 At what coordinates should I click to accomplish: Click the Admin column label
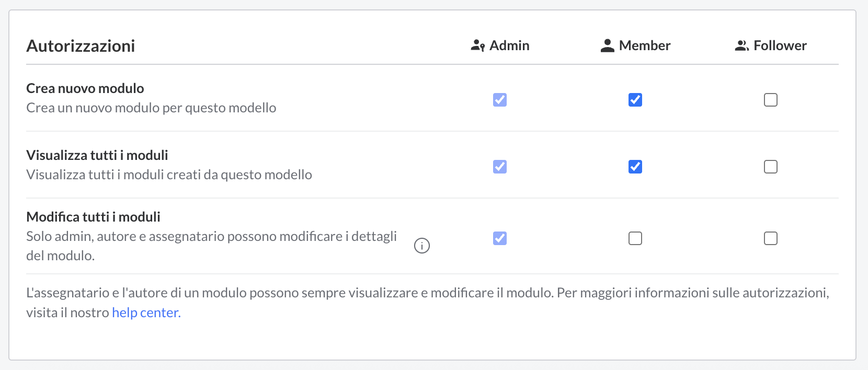(509, 46)
